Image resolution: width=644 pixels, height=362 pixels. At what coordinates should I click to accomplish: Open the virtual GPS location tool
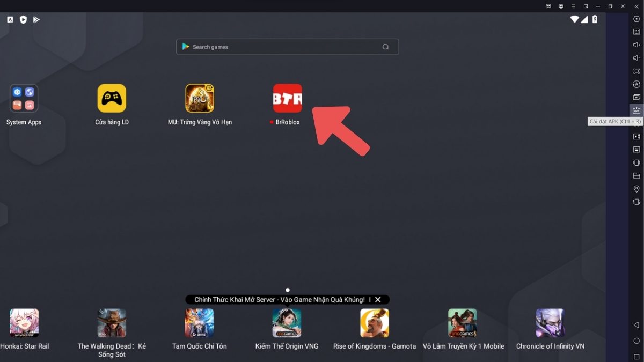pyautogui.click(x=636, y=189)
